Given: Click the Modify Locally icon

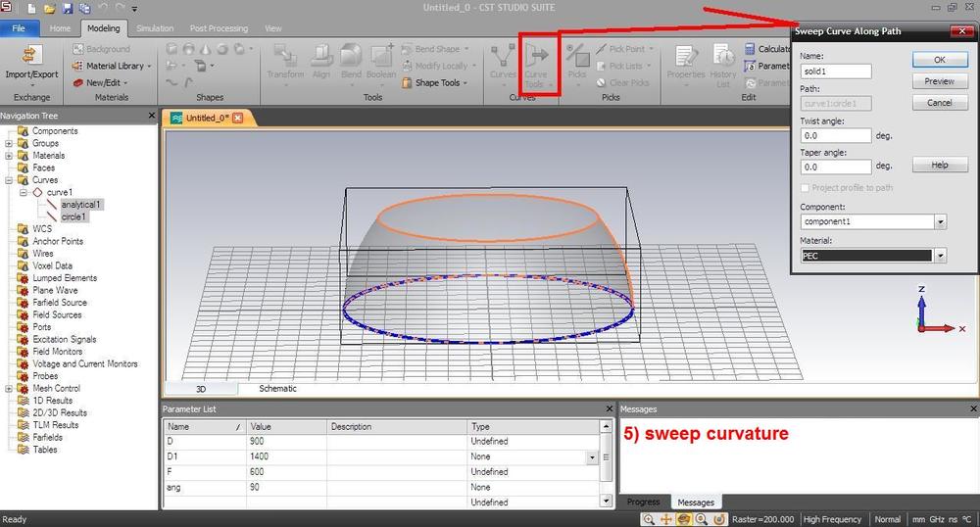Looking at the screenshot, I should click(x=407, y=66).
